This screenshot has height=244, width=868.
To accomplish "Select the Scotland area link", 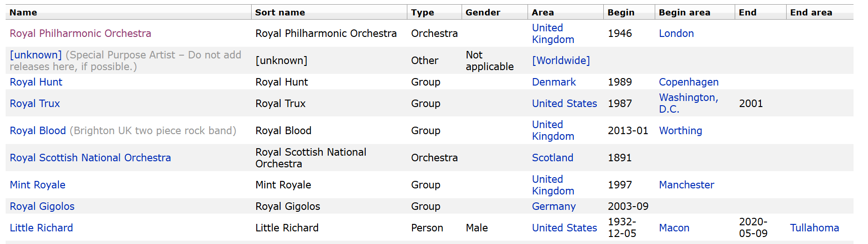I will [552, 158].
